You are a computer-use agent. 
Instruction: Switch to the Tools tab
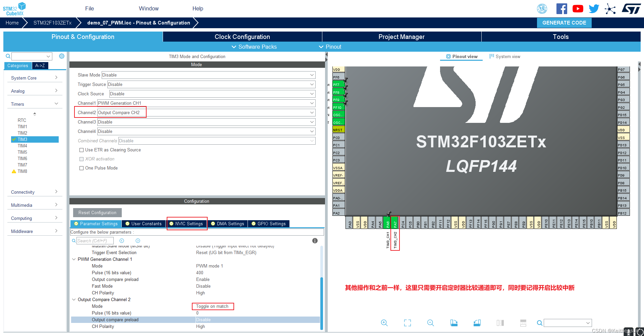click(x=561, y=37)
